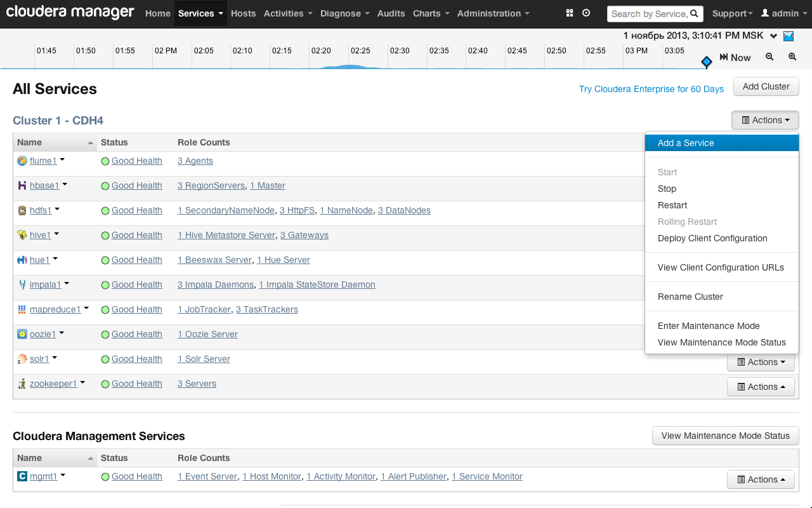This screenshot has width=812, height=508.
Task: Jump the timeline to Now
Action: (x=735, y=57)
